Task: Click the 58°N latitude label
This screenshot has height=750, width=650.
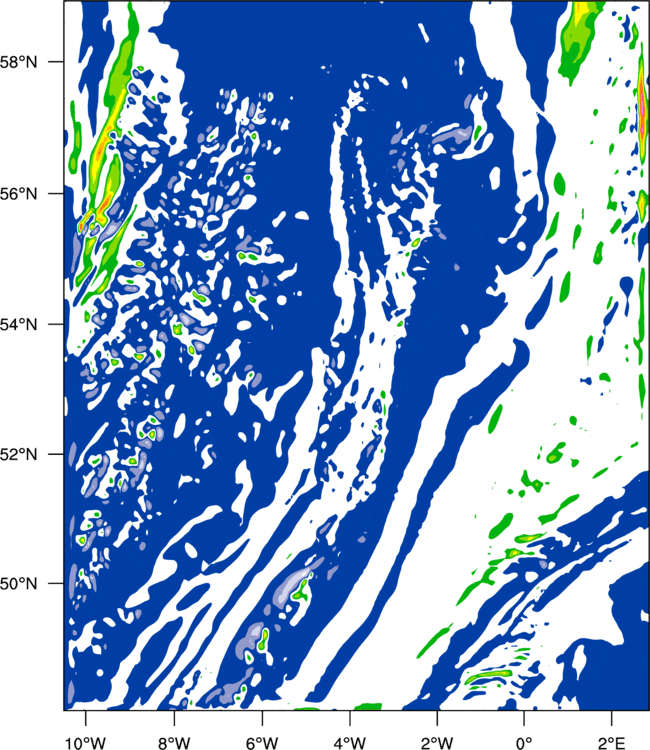Action: coord(19,62)
